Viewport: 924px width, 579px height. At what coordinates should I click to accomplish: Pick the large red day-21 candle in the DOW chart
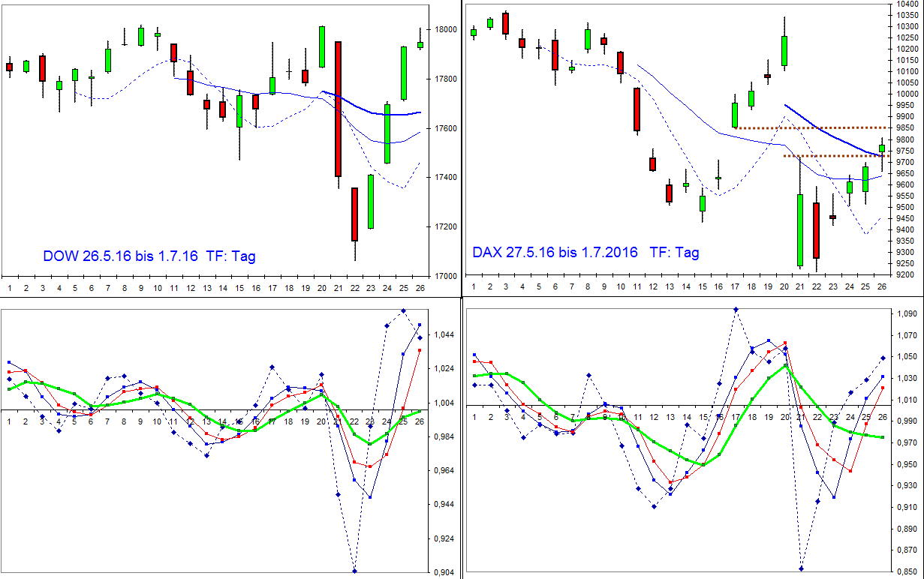[338, 109]
